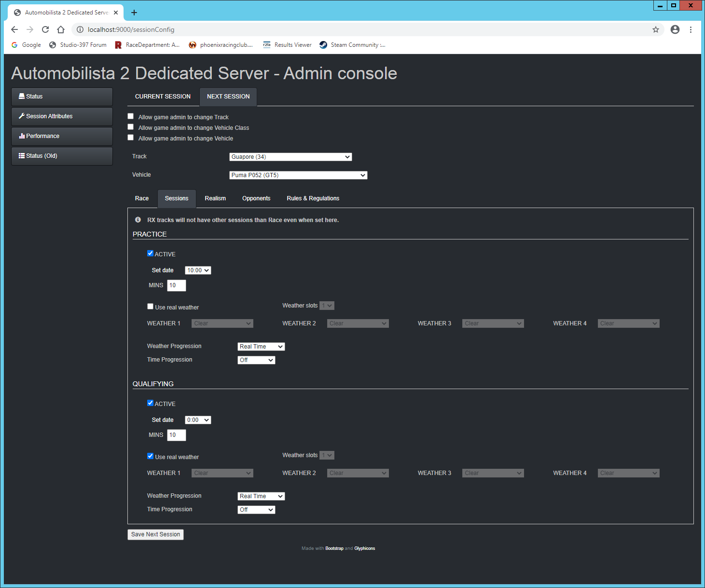The height and width of the screenshot is (588, 705).
Task: Click the Save Next Session button
Action: click(155, 534)
